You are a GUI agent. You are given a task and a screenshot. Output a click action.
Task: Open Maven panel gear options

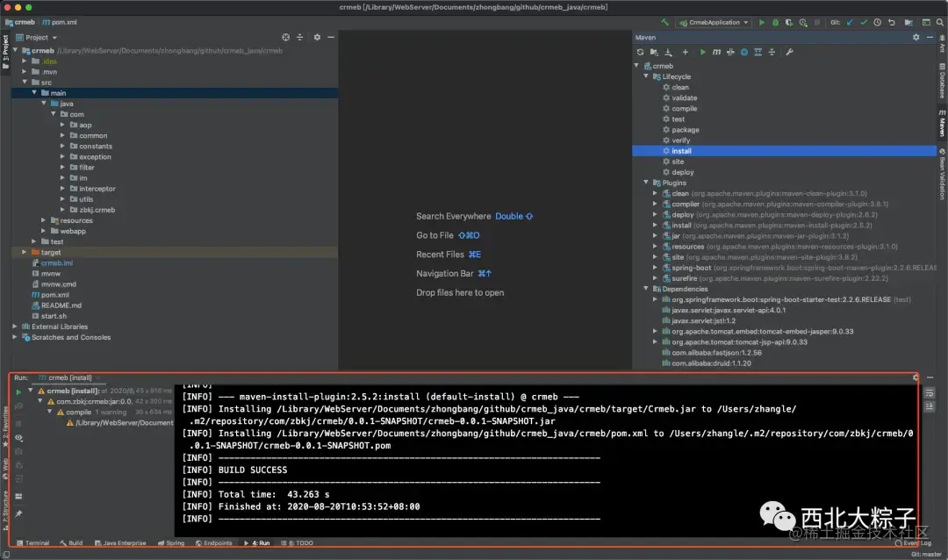pos(916,38)
